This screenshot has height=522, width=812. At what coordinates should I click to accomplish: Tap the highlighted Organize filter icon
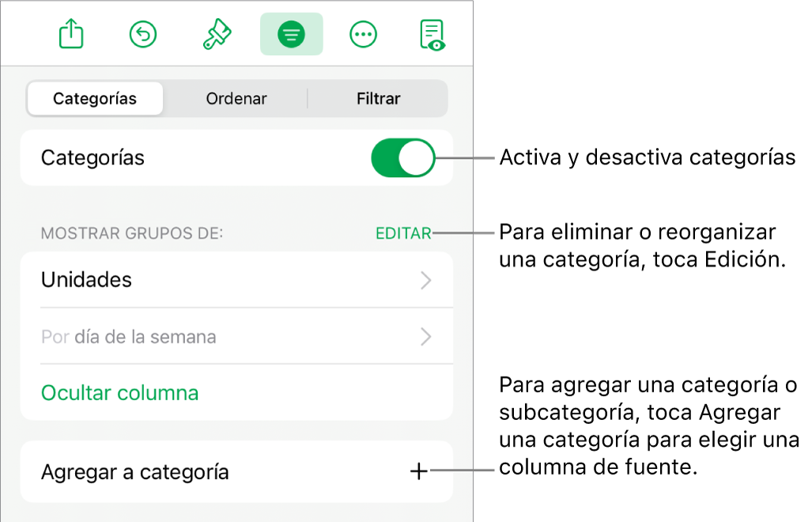pyautogui.click(x=292, y=34)
